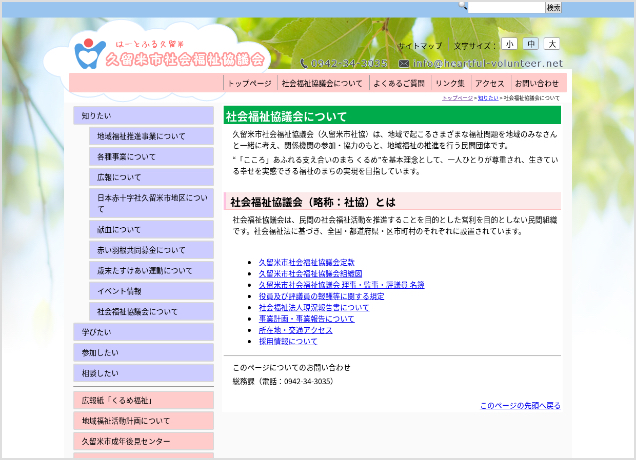636x460 pixels.
Task: Expand the 学びたい sidebar section
Action: [x=143, y=331]
